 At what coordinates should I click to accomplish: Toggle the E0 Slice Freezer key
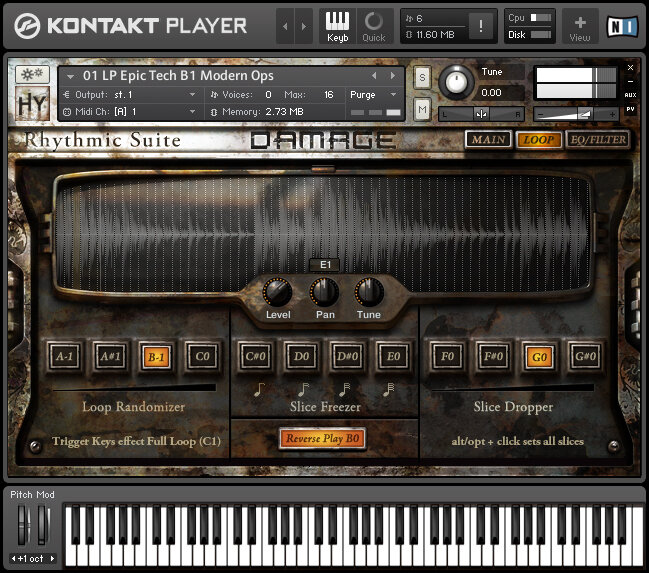(393, 356)
